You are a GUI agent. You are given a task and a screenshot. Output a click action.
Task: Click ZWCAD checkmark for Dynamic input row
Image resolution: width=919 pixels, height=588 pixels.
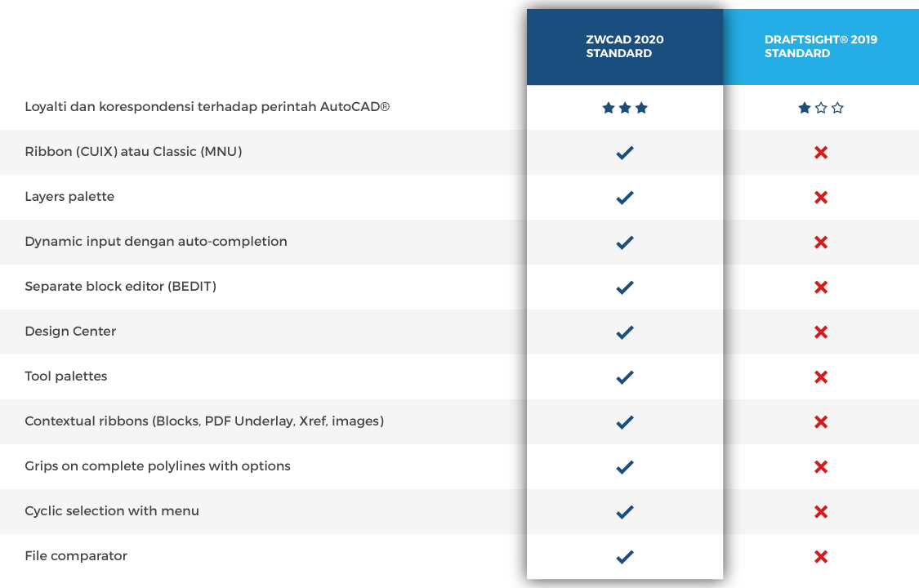(625, 243)
